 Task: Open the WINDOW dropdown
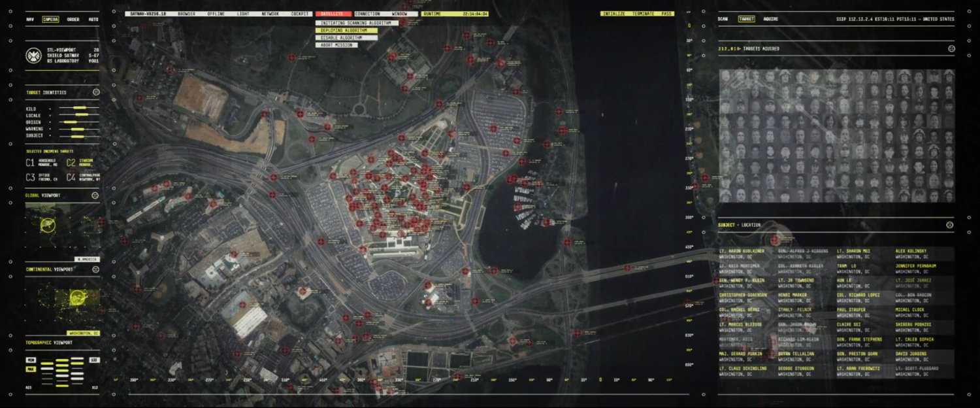click(400, 12)
